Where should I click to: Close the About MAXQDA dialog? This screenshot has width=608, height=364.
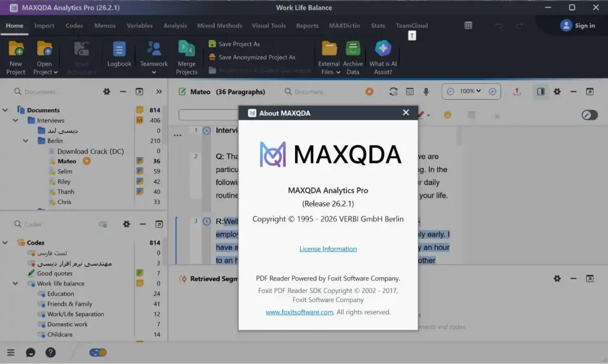coord(406,113)
